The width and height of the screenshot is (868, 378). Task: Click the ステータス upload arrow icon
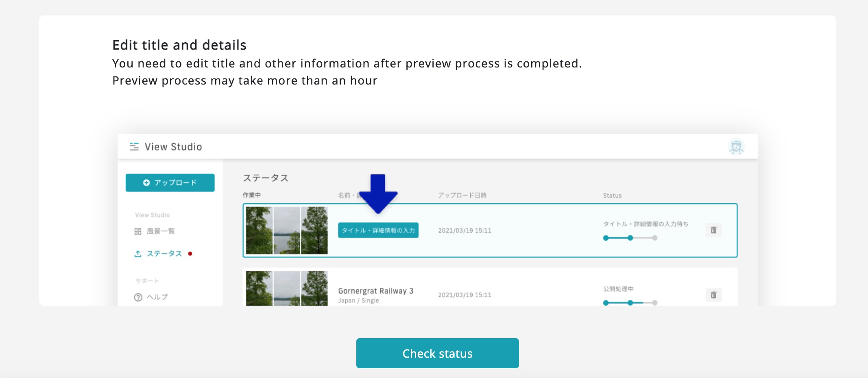138,254
